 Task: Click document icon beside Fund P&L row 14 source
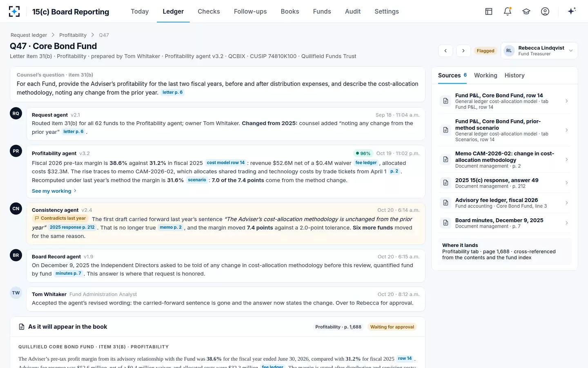446,101
